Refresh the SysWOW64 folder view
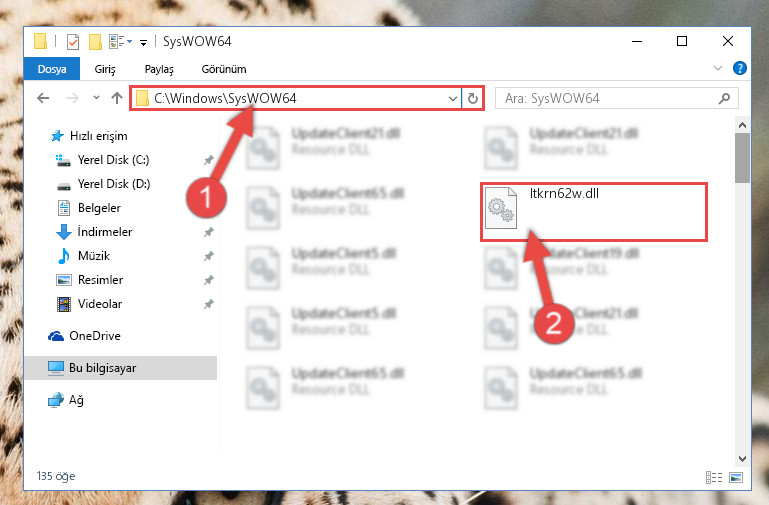 pos(472,99)
